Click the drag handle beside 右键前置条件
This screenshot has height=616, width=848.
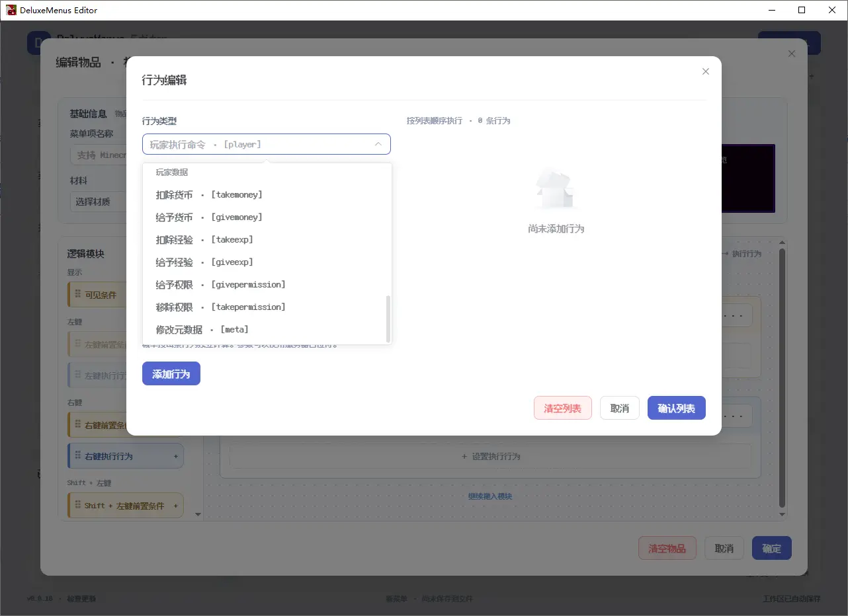click(77, 426)
